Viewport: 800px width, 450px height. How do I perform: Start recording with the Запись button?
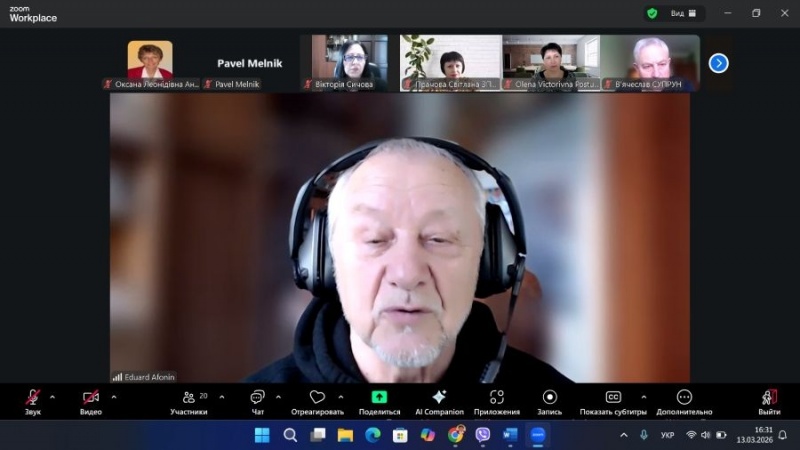549,397
